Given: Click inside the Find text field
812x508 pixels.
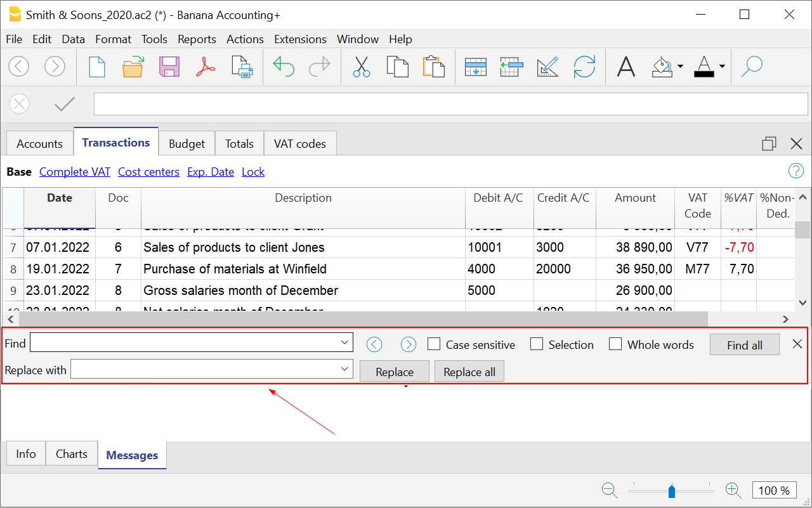Looking at the screenshot, I should coord(184,343).
